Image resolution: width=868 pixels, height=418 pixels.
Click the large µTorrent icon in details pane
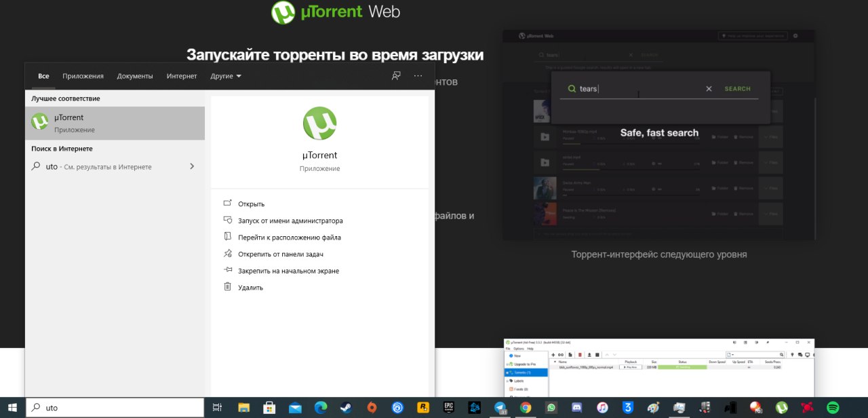pos(319,123)
